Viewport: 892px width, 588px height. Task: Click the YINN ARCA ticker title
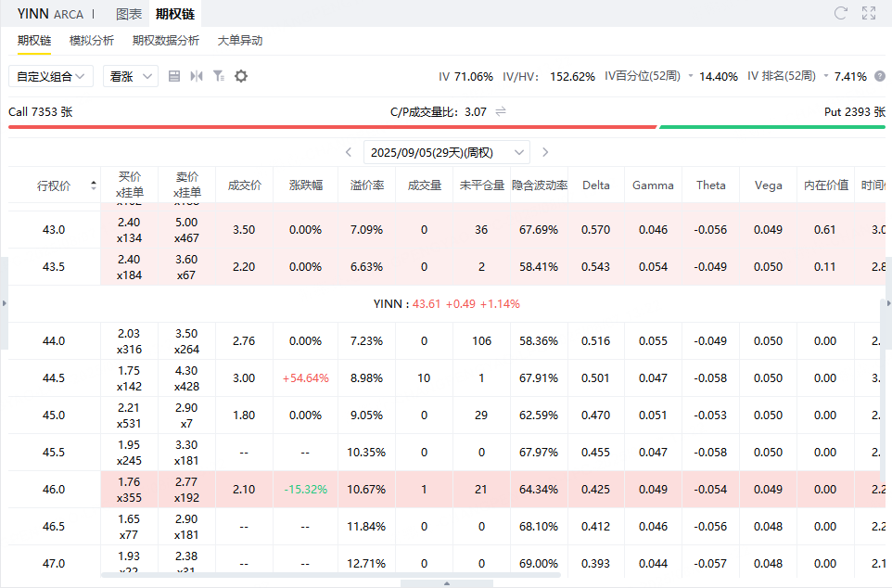[x=50, y=14]
